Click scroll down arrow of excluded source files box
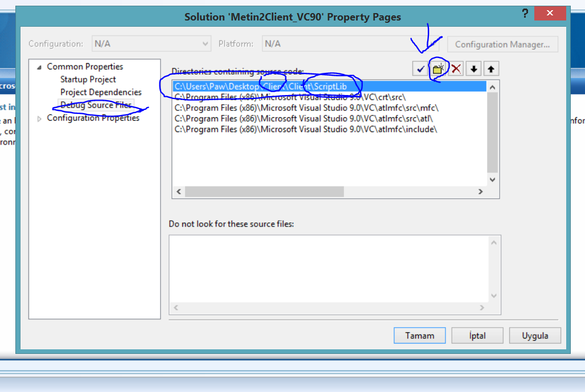585x392 pixels. [494, 296]
